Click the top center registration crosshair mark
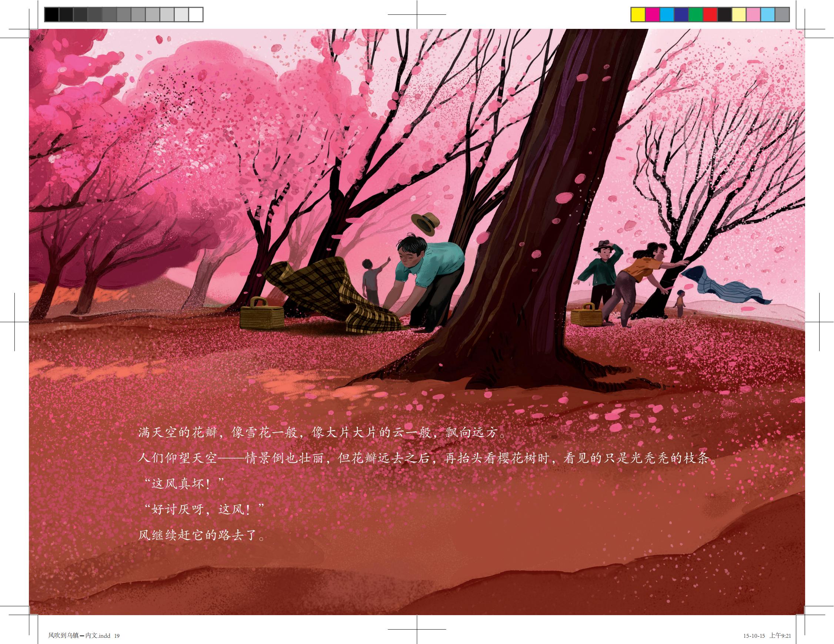834x644 pixels. (x=417, y=14)
